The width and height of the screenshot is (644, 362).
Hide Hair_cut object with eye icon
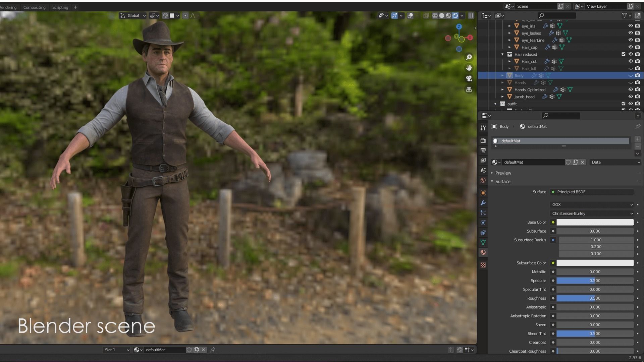(x=630, y=61)
